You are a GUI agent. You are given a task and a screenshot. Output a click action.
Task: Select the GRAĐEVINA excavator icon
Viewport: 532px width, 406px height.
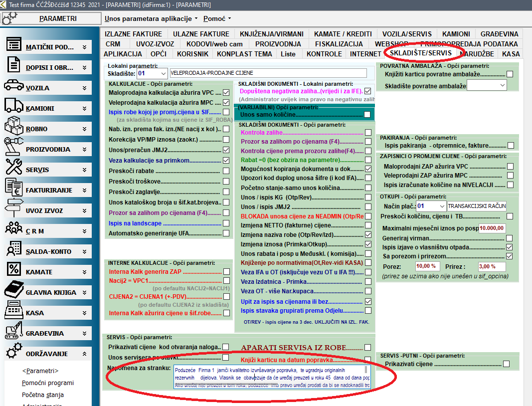[14, 330]
